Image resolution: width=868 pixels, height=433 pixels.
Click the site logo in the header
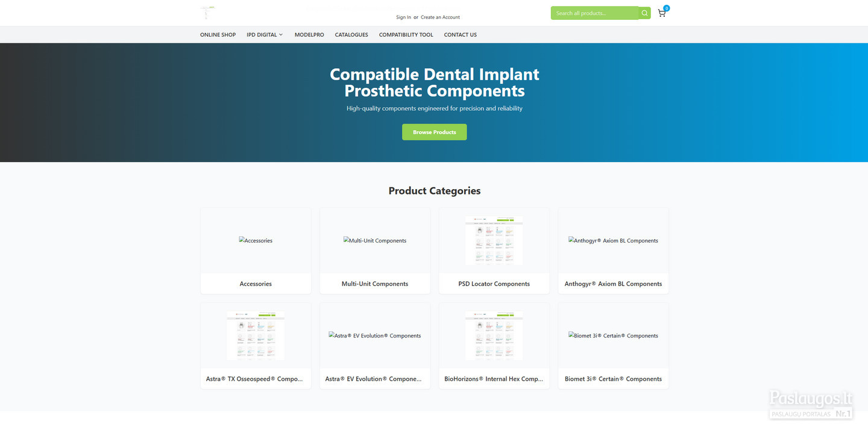coord(207,12)
